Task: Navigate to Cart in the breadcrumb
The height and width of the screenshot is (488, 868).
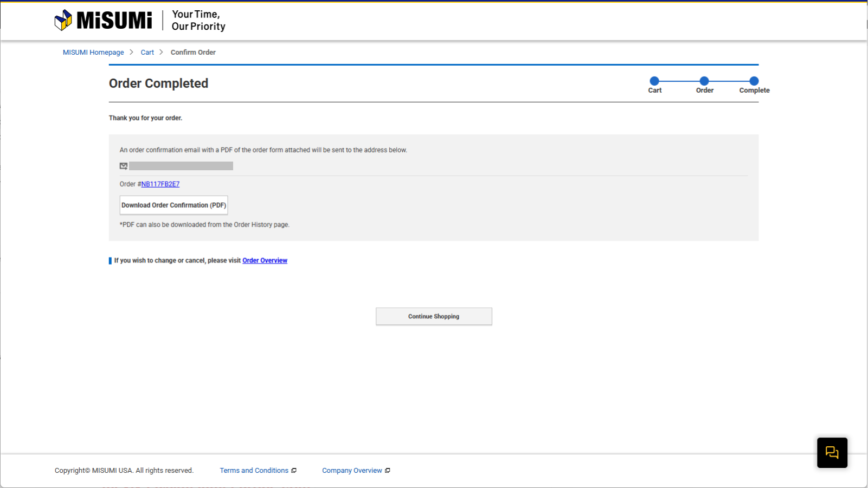Action: point(147,53)
